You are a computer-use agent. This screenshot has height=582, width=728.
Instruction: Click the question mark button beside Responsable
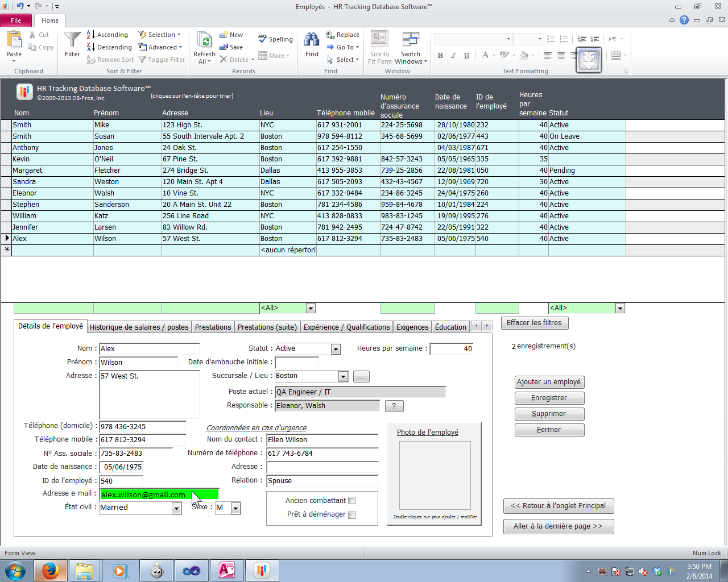[x=394, y=406]
